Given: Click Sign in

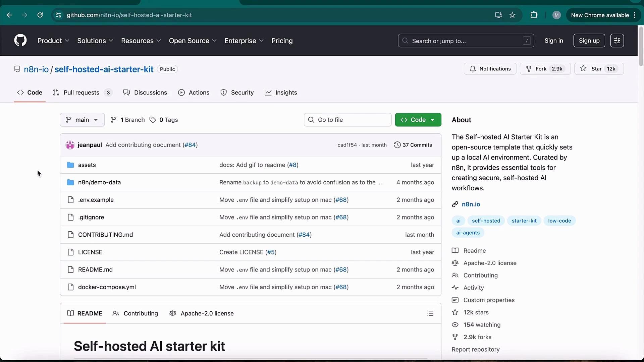Looking at the screenshot, I should click(554, 41).
